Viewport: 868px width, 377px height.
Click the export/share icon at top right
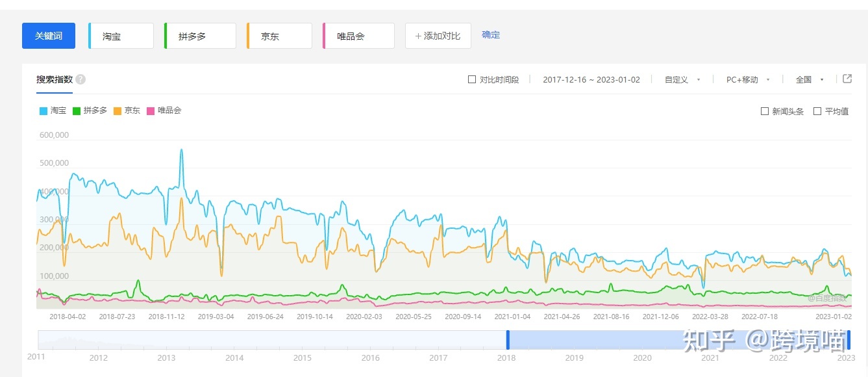(x=847, y=79)
